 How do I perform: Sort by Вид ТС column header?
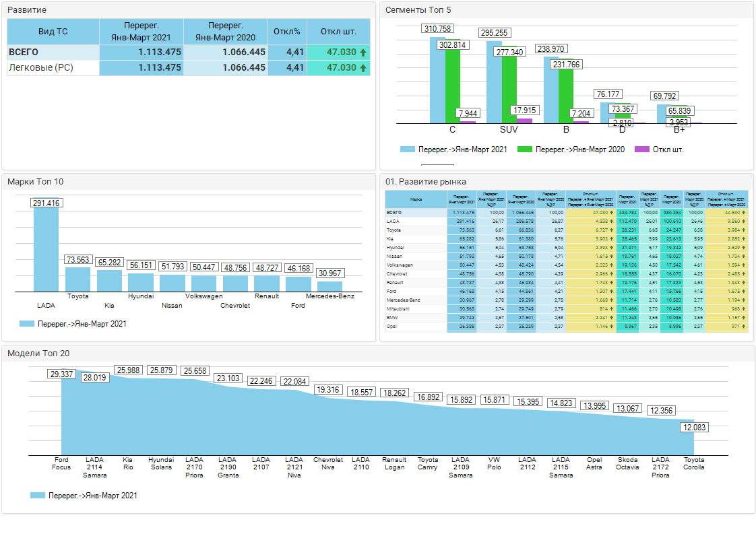click(x=53, y=32)
